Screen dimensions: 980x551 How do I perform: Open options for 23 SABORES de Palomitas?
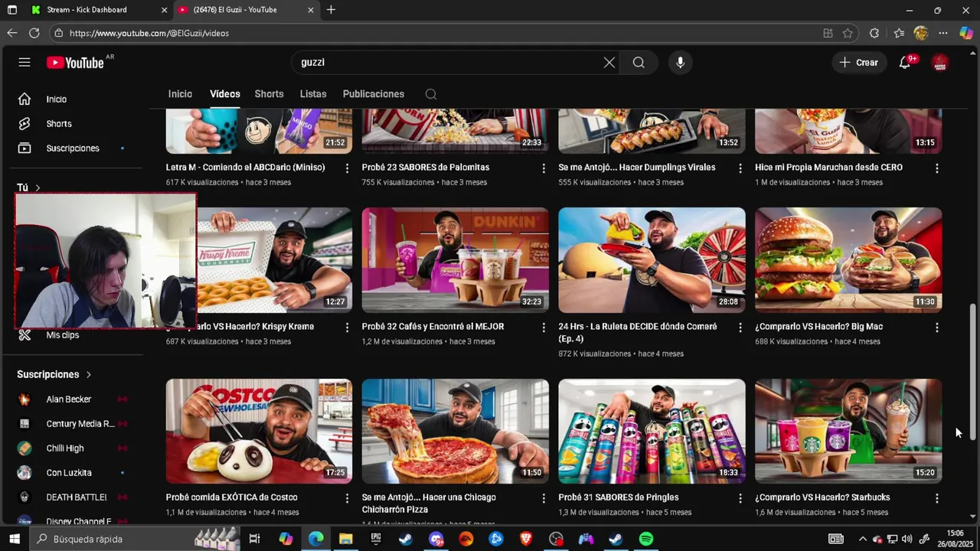544,168
